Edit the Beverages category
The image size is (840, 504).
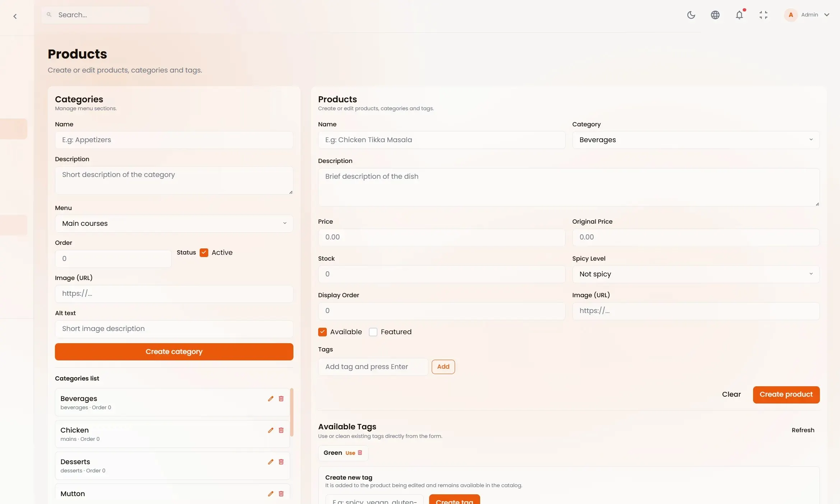[x=270, y=398]
